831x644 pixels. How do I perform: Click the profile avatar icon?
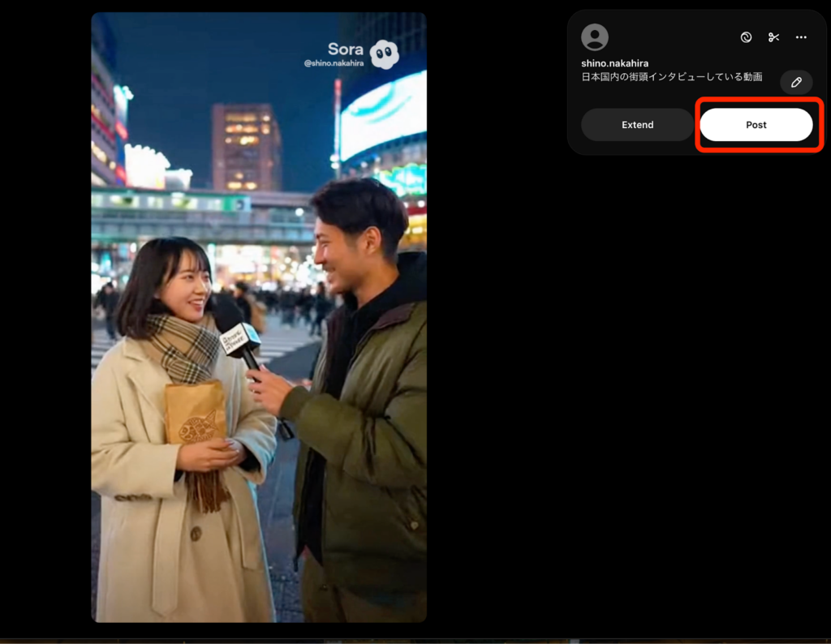coord(595,37)
